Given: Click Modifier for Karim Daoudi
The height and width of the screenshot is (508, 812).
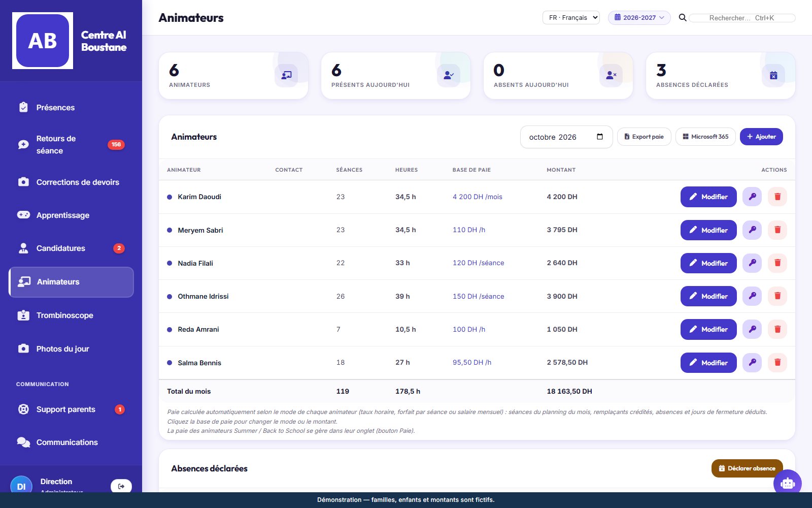Looking at the screenshot, I should (x=708, y=197).
